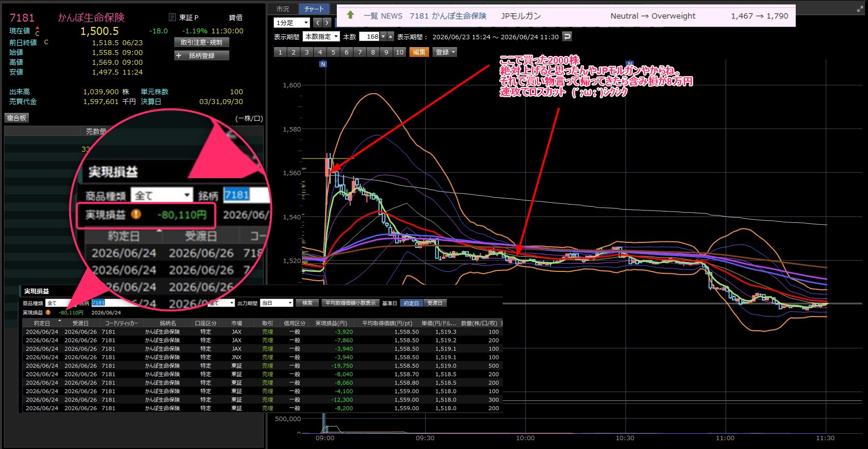This screenshot has height=449, width=868.
Task: Sort by 数量(株/口/枚) column header
Action: 479,323
